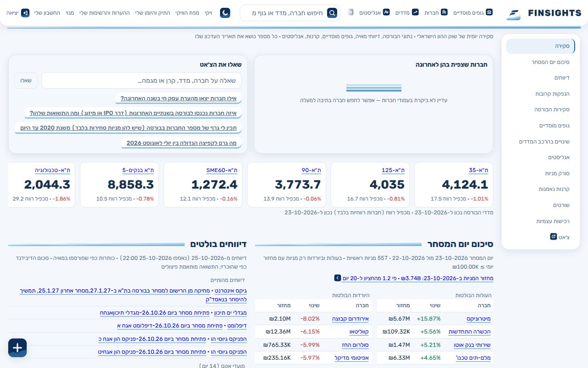Click the floating plus button

pos(17,348)
